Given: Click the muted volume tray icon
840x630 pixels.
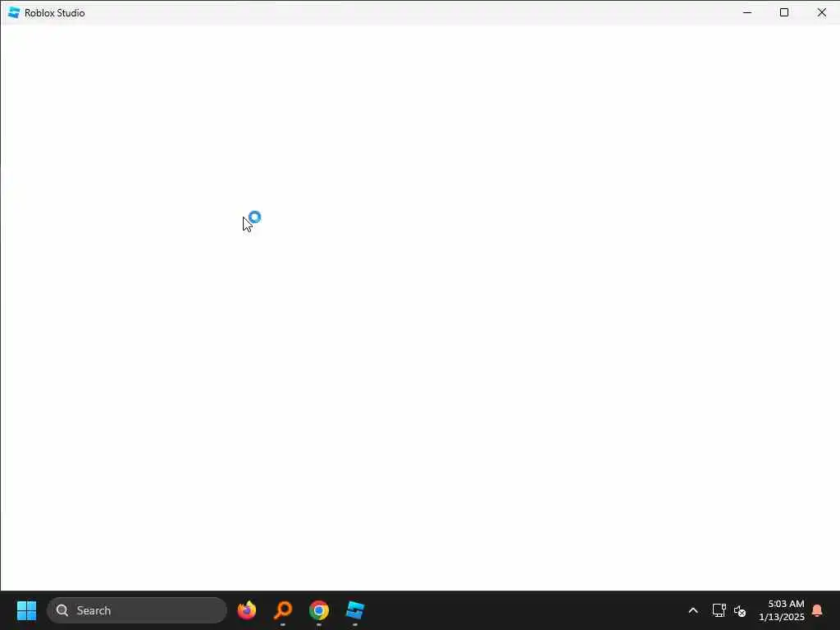Looking at the screenshot, I should 740,610.
